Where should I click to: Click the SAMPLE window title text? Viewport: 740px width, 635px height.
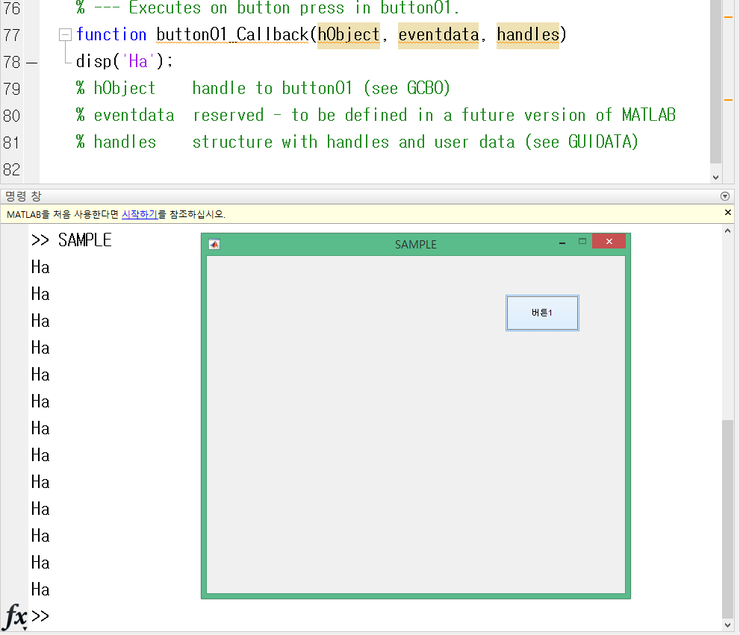tap(416, 244)
